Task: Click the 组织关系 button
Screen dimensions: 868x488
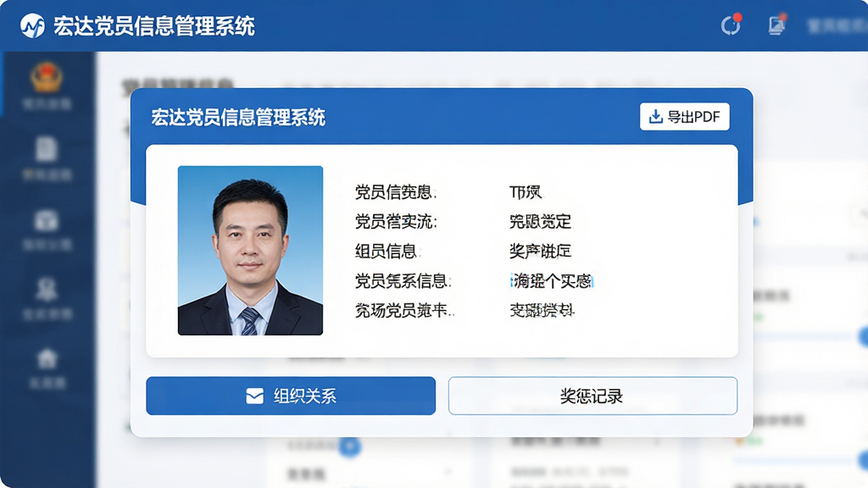Action: pyautogui.click(x=291, y=396)
